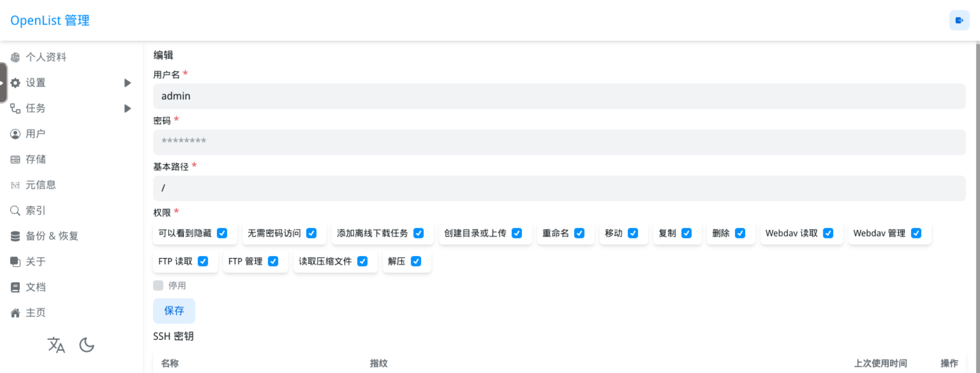This screenshot has width=980, height=373.
Task: Click the profile icon beside 个人资料
Action: point(15,57)
